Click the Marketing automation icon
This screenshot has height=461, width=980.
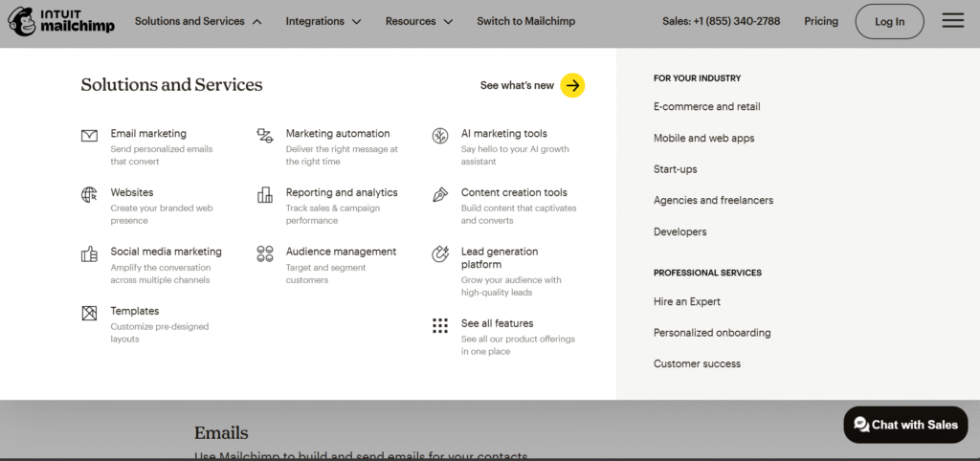tap(265, 136)
